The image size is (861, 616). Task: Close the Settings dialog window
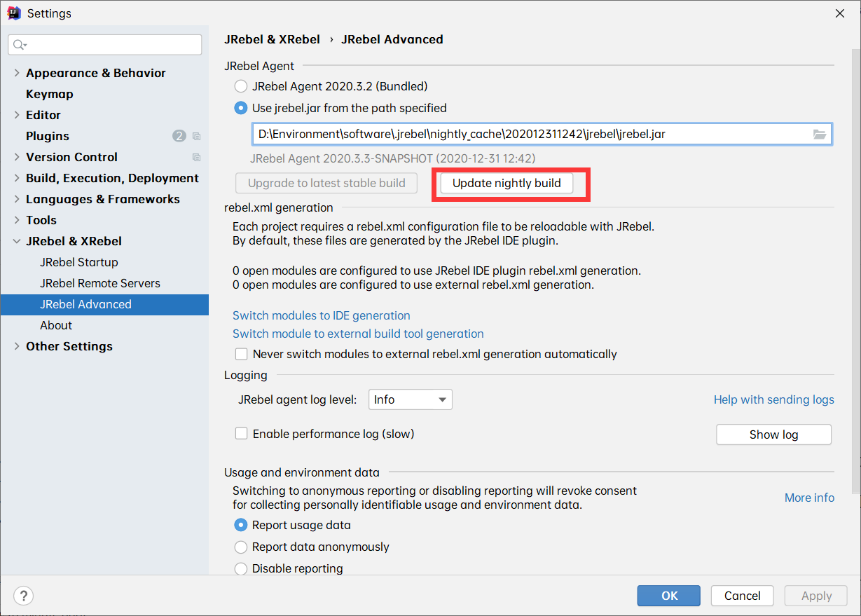coord(840,13)
